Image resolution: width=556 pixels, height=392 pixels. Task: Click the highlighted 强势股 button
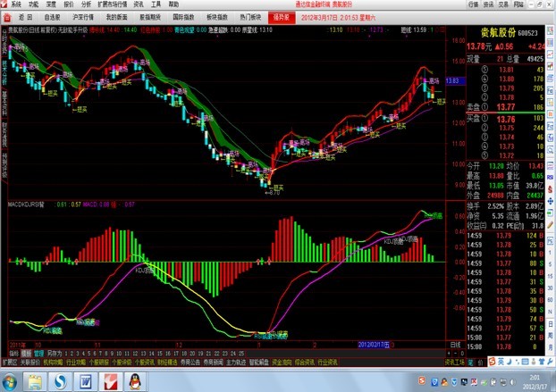[x=282, y=17]
